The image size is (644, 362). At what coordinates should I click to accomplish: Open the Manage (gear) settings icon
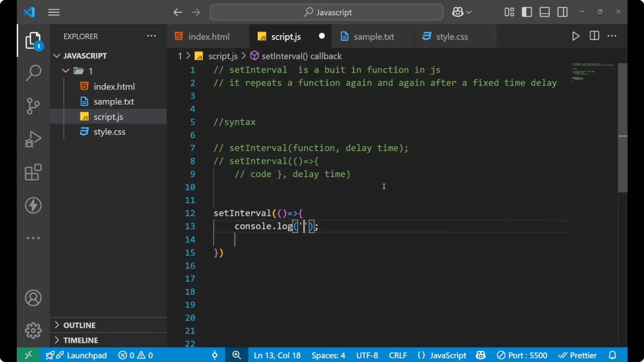(33, 330)
